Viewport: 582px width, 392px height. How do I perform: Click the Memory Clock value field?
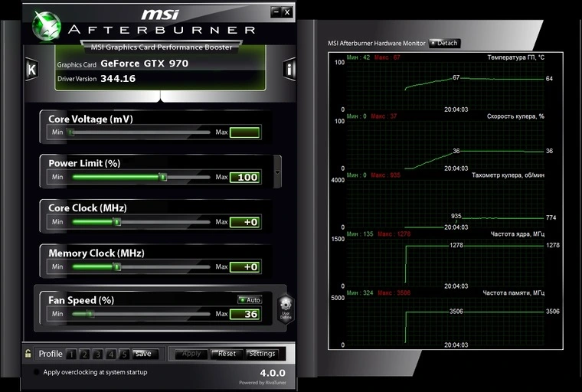pyautogui.click(x=245, y=266)
